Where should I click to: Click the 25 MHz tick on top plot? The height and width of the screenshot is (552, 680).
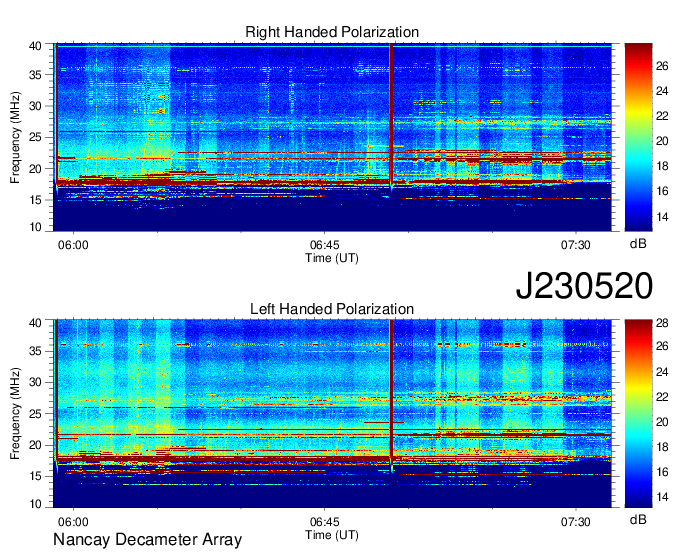pyautogui.click(x=35, y=137)
